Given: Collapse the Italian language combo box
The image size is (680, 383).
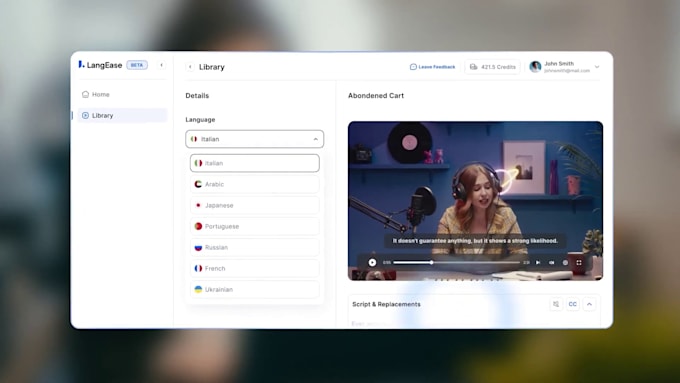Looking at the screenshot, I should 255,139.
